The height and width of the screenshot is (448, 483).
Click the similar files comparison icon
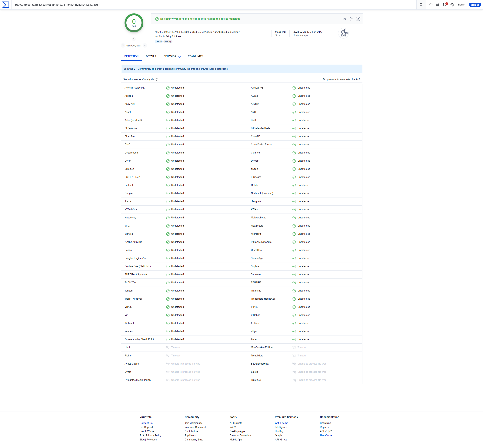(344, 19)
